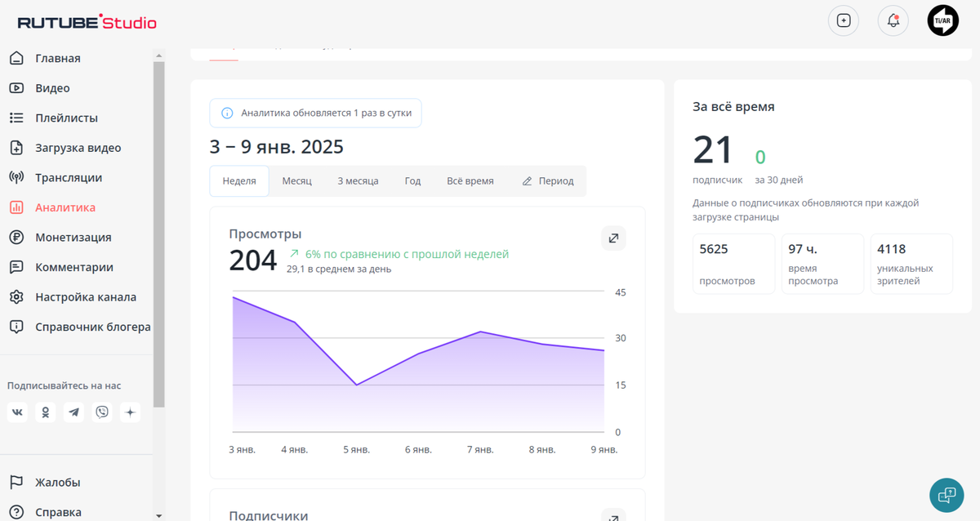
Task: Choose custom Период with pencil
Action: pos(548,181)
